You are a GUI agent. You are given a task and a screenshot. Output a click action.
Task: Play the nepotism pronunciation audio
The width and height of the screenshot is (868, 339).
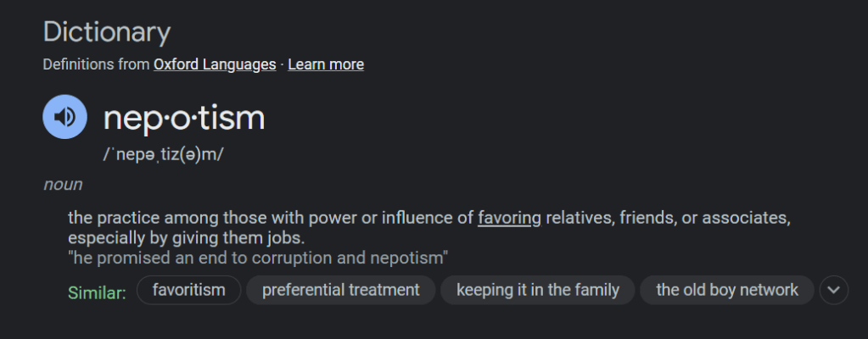click(x=64, y=117)
